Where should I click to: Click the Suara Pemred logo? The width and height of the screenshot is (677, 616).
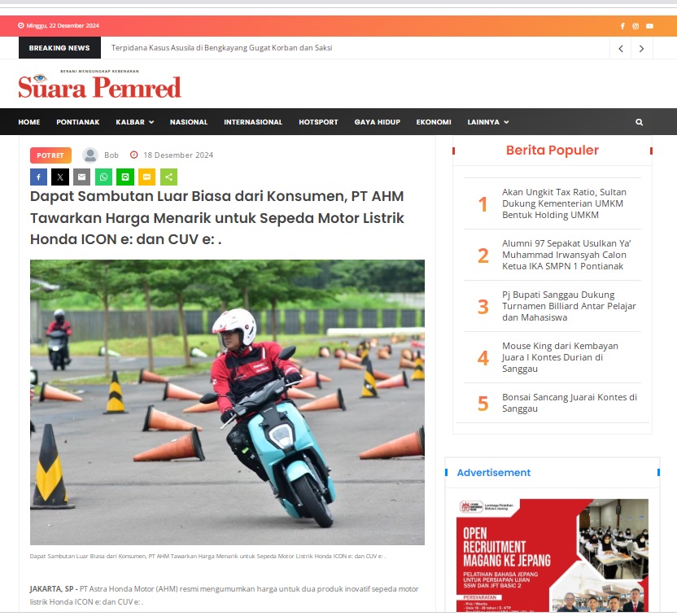100,85
